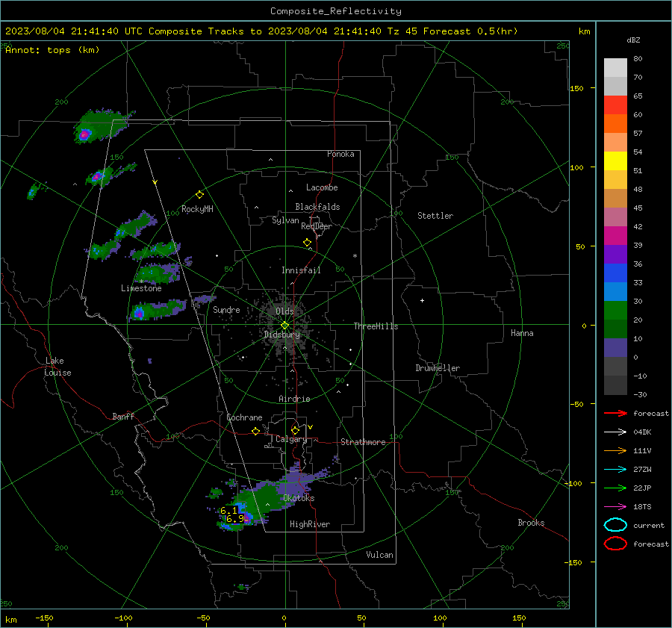Click the Brooks city label
Image resolution: width=672 pixels, height=628 pixels.
531,523
